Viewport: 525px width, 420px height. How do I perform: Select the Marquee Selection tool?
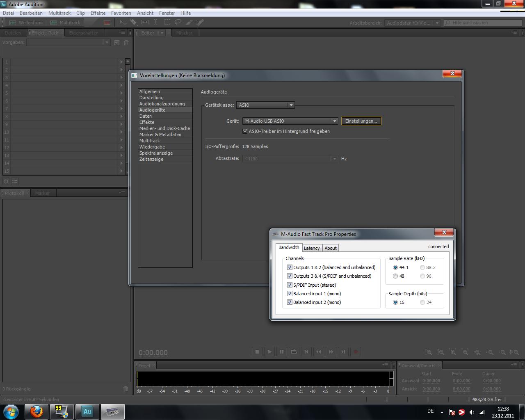(x=167, y=23)
